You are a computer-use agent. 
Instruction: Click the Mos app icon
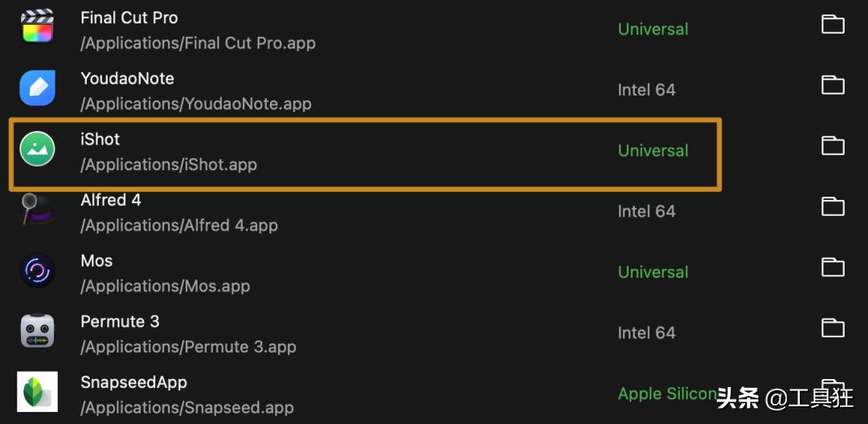(37, 271)
